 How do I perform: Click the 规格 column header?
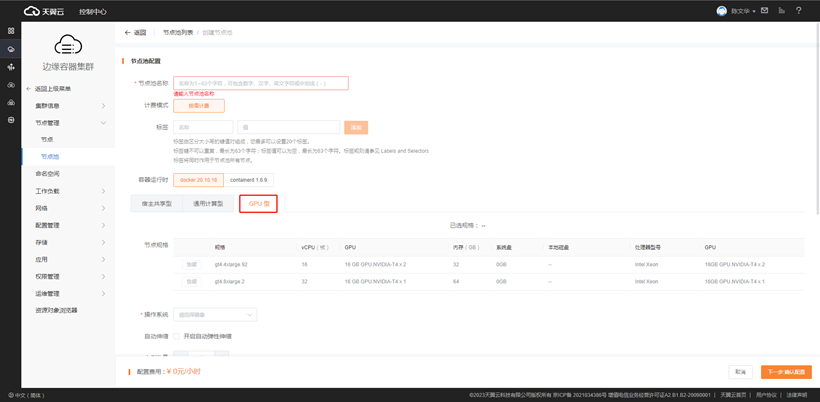click(220, 247)
